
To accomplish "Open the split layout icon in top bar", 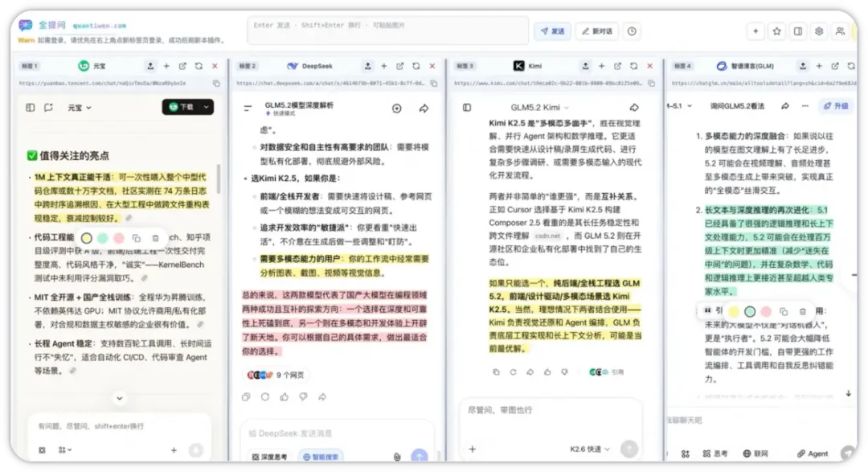I will click(798, 31).
